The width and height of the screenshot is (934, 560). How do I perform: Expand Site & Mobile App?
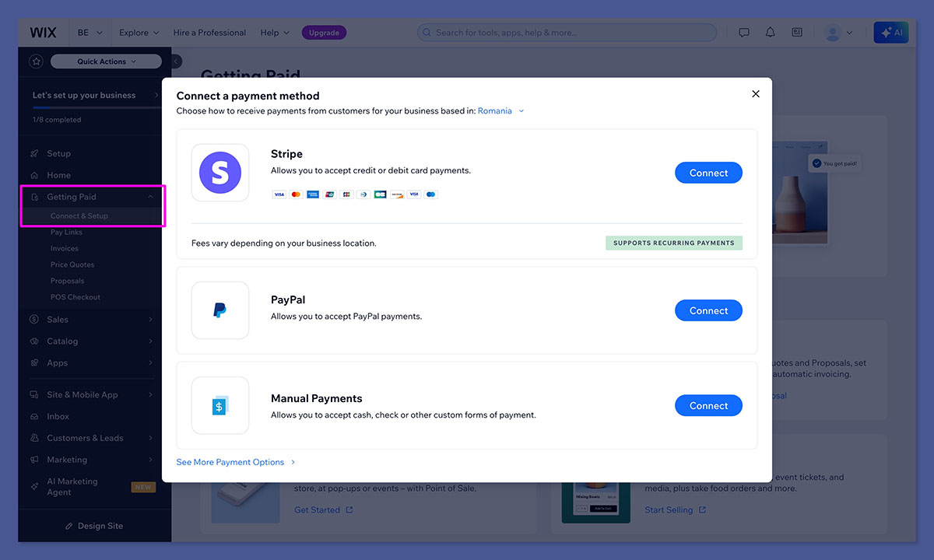coord(92,395)
